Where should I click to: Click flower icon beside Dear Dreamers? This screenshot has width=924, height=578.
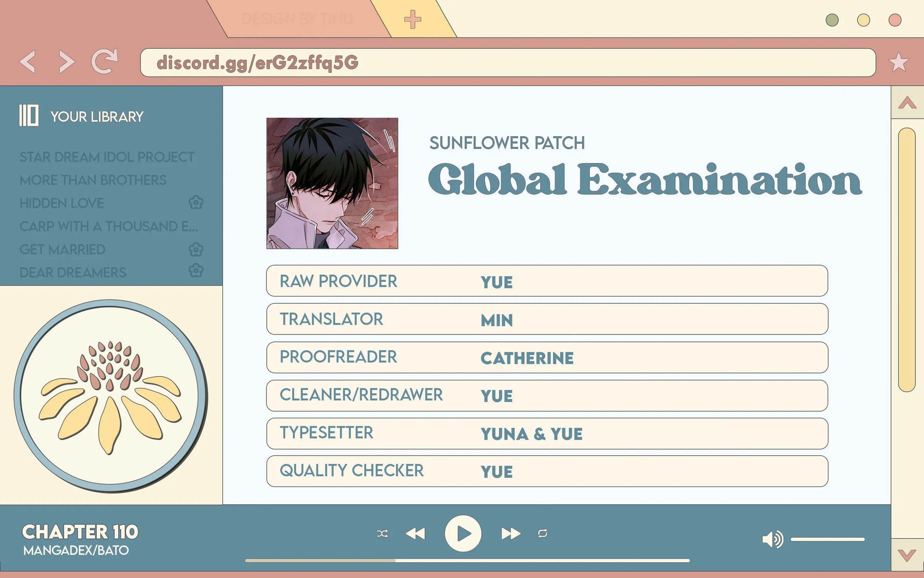click(196, 271)
